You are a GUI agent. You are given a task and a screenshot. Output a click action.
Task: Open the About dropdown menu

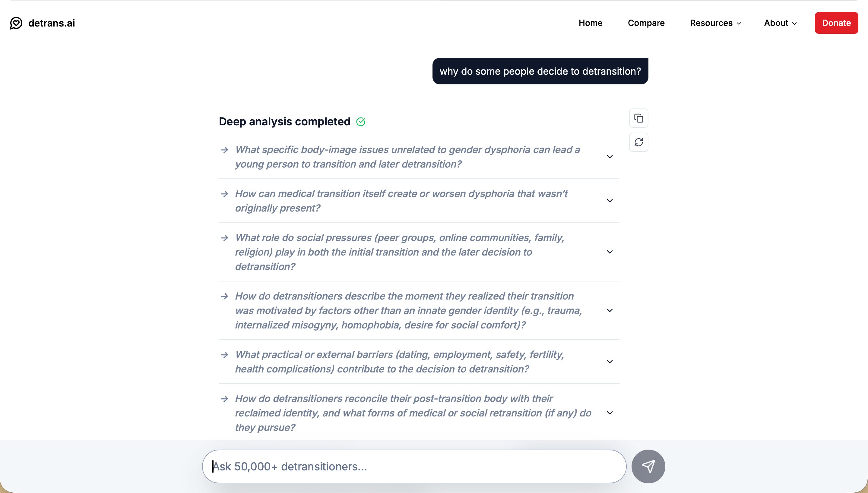pyautogui.click(x=780, y=23)
